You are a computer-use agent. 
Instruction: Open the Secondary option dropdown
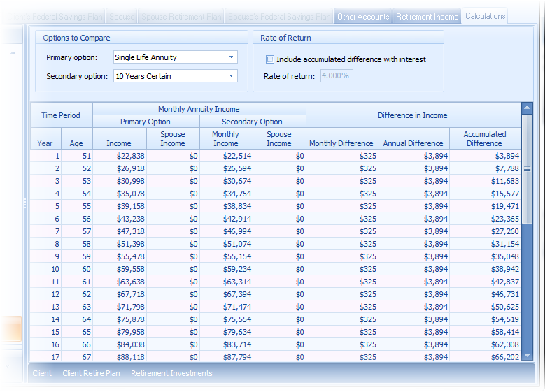[x=231, y=76]
